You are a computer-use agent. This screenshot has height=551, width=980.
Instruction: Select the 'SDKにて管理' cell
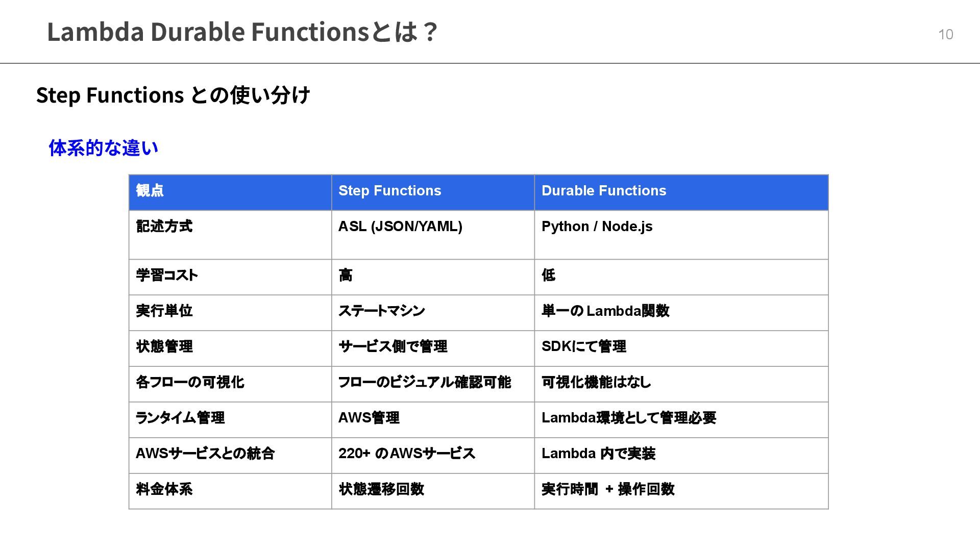pos(583,346)
